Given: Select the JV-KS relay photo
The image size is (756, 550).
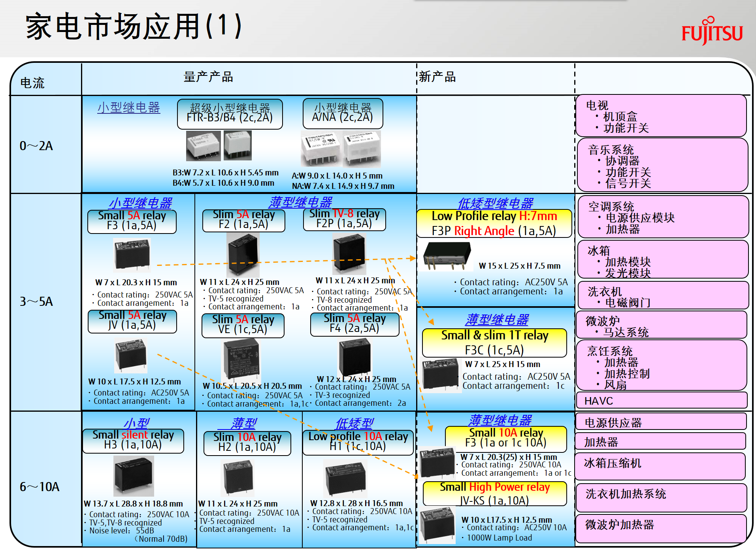Looking at the screenshot, I should 438,526.
